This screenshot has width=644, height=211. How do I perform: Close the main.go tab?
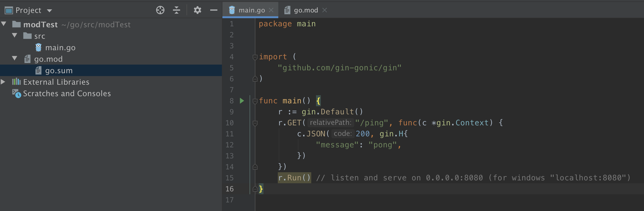point(271,10)
